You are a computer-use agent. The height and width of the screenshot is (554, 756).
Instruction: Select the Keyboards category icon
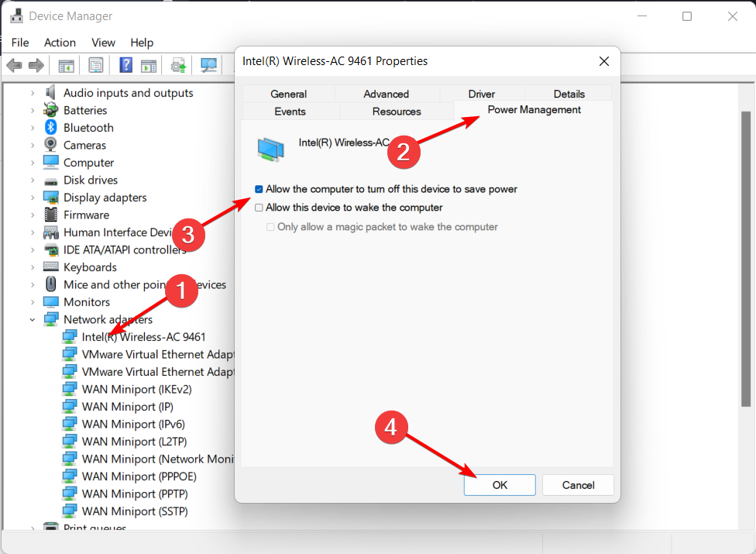(50, 267)
